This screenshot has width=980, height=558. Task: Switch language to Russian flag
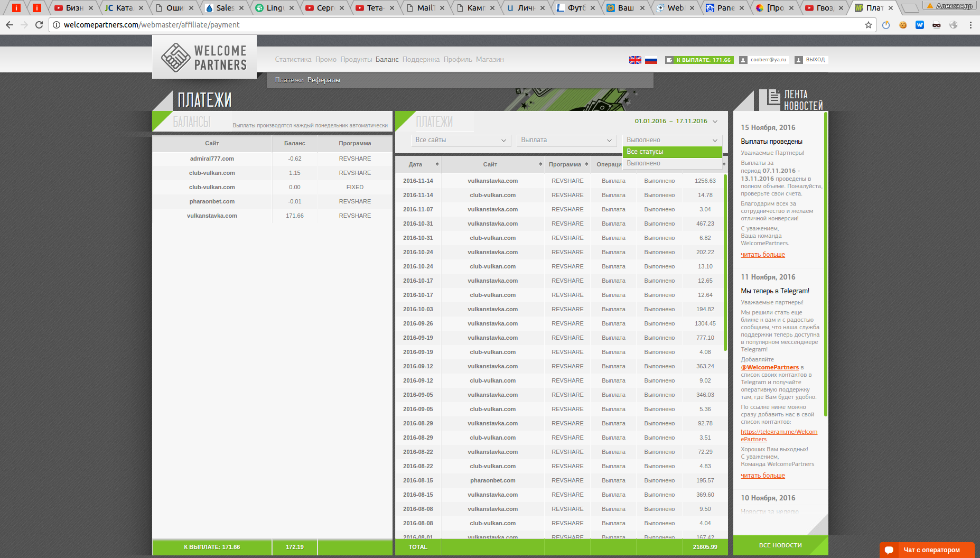(x=651, y=60)
